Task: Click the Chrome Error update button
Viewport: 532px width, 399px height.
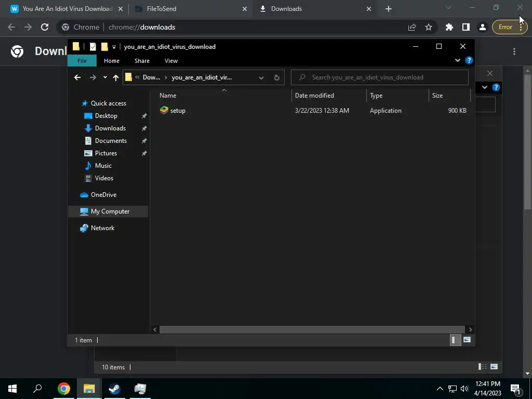Action: 510,27
